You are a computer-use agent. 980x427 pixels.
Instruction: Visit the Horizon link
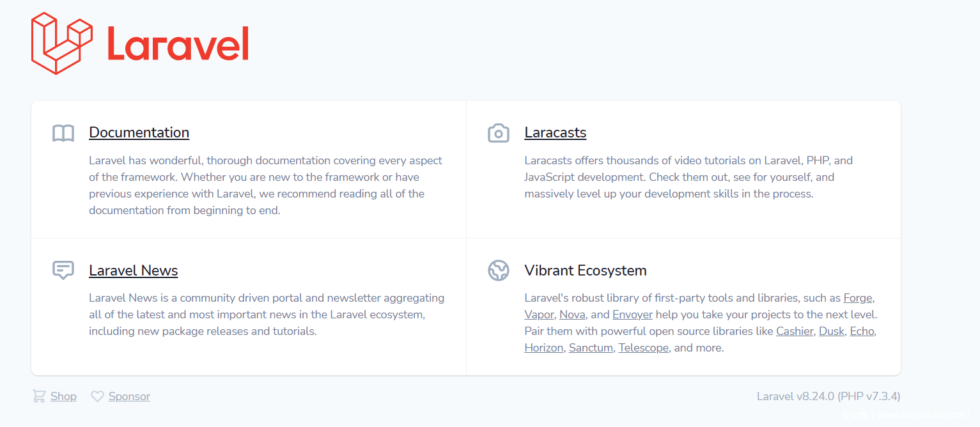(543, 348)
